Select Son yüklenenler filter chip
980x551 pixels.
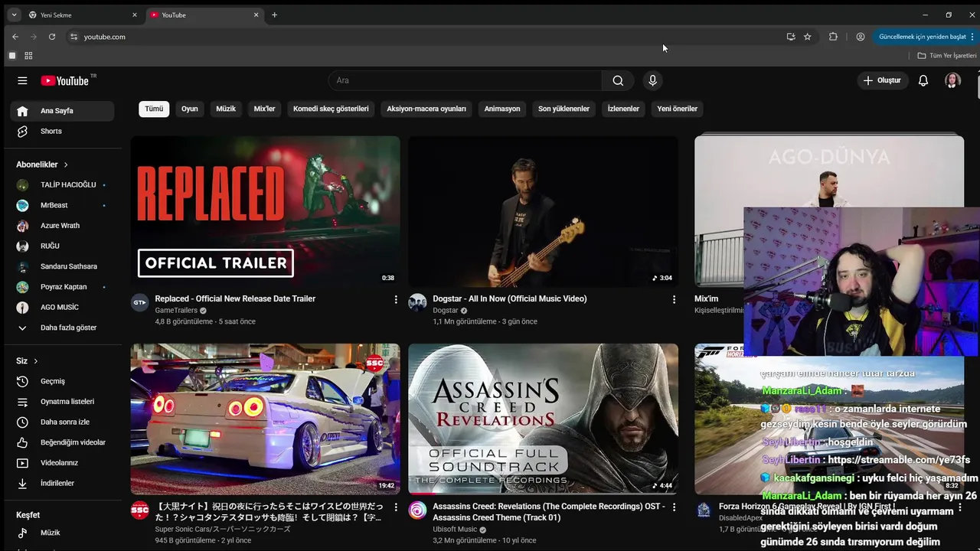tap(563, 109)
